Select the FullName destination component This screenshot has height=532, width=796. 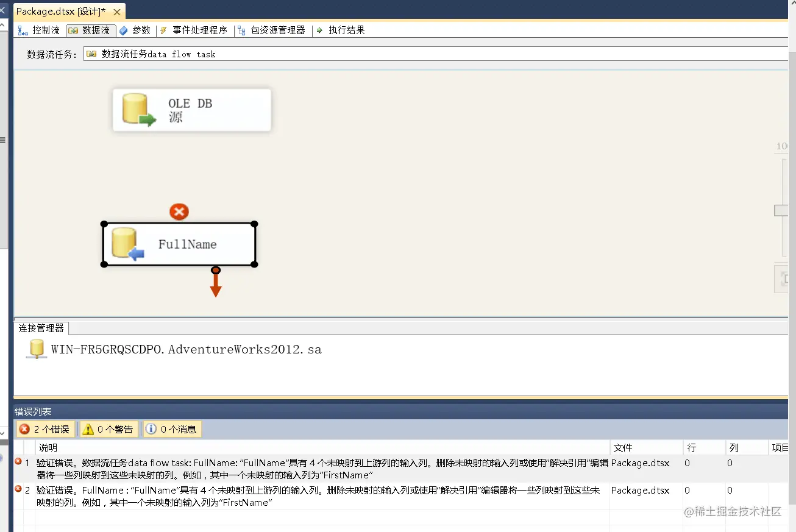click(x=179, y=244)
